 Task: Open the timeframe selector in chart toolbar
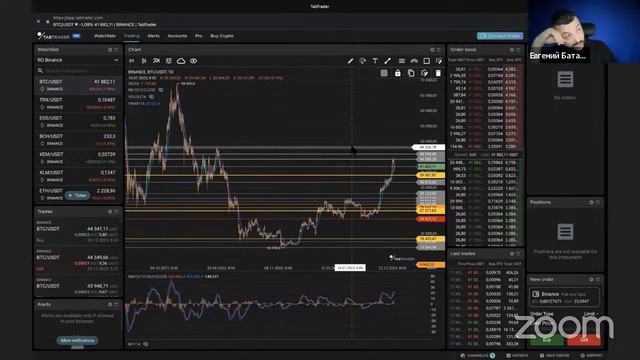click(131, 61)
